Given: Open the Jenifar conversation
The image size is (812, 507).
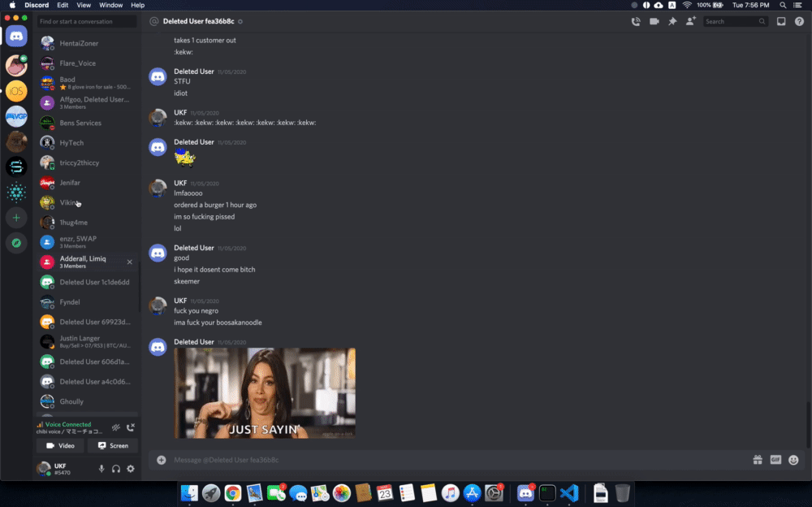Looking at the screenshot, I should click(87, 183).
